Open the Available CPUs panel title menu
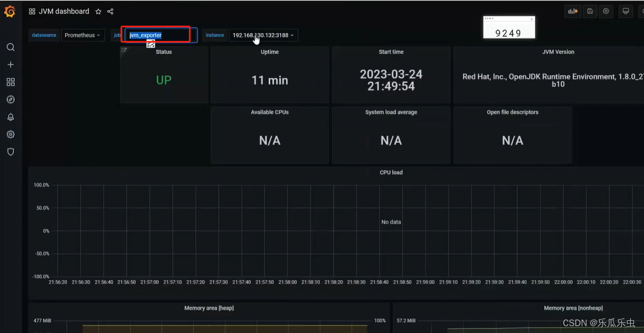The width and height of the screenshot is (644, 333). [x=270, y=112]
